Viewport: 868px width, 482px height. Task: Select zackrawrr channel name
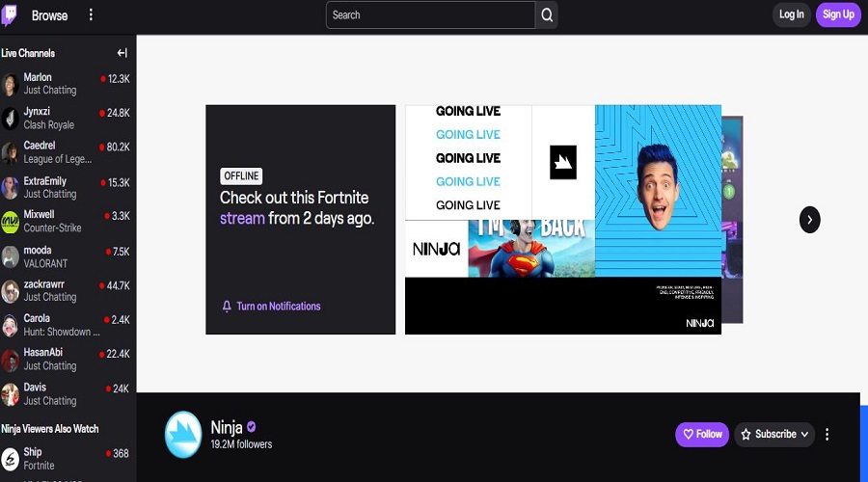pos(43,284)
